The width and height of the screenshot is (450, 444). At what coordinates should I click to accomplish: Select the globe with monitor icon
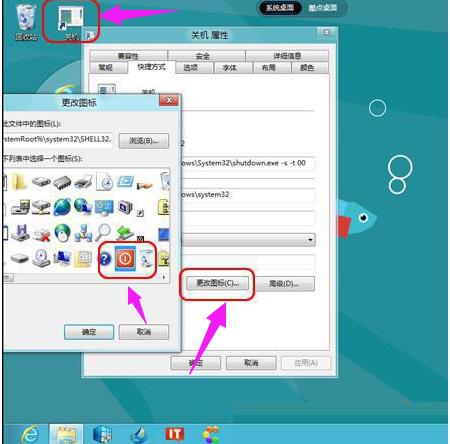tap(83, 207)
